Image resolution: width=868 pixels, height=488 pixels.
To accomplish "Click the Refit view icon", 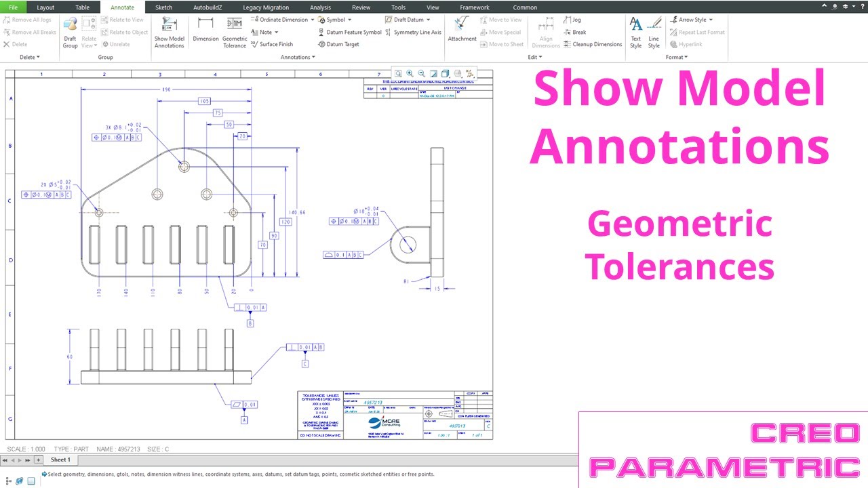I will (x=398, y=73).
